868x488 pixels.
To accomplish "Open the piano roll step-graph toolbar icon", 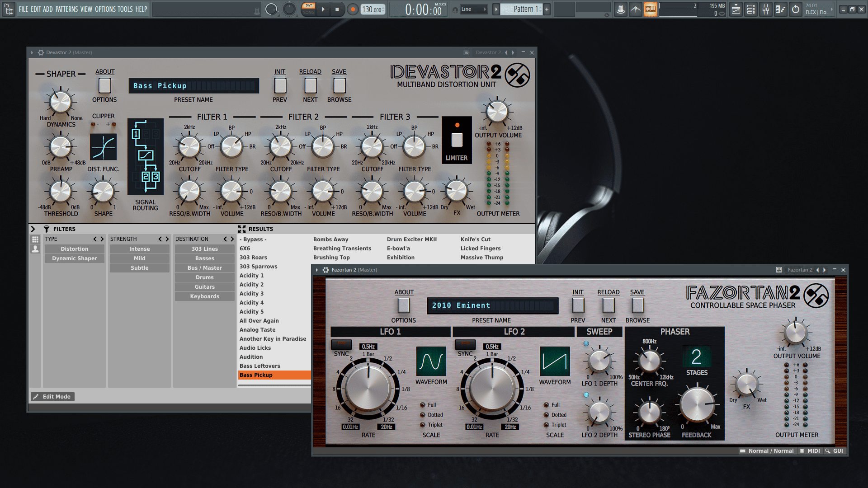I will [781, 9].
